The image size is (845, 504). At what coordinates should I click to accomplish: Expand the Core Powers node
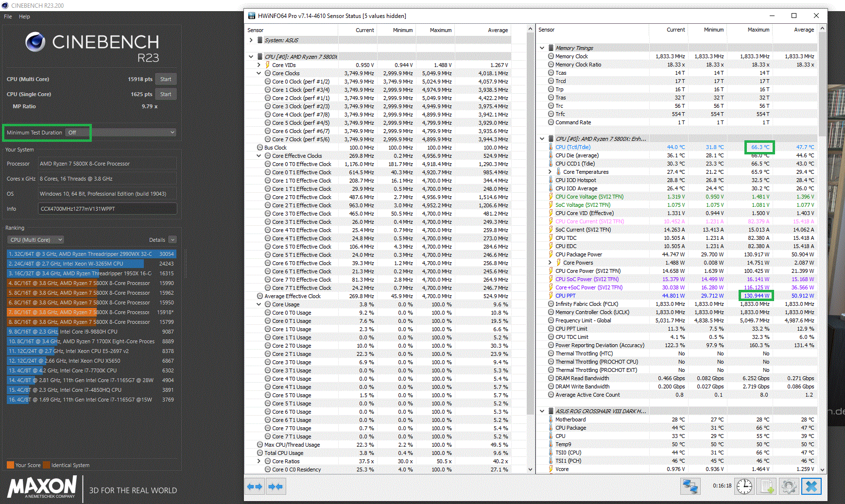pos(550,263)
